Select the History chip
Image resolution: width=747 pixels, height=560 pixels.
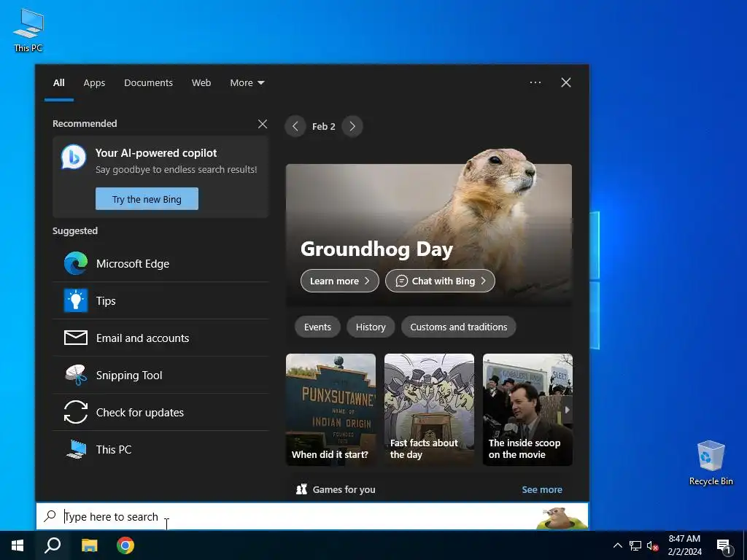pos(371,327)
